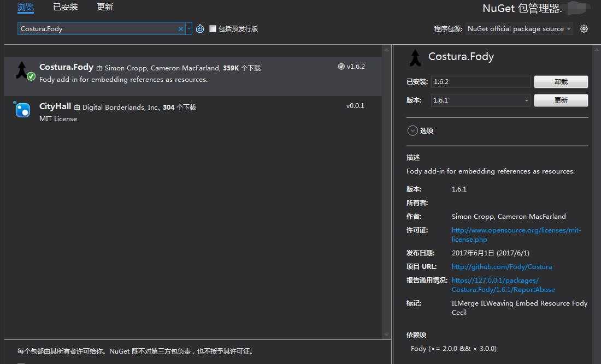
Task: Click the v1.6.2 version label
Action: point(356,67)
